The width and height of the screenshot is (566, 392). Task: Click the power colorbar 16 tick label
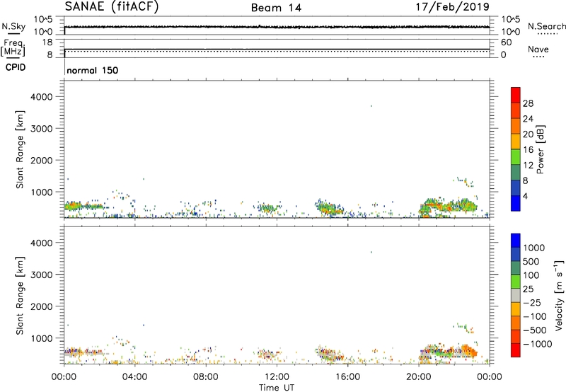[528, 150]
